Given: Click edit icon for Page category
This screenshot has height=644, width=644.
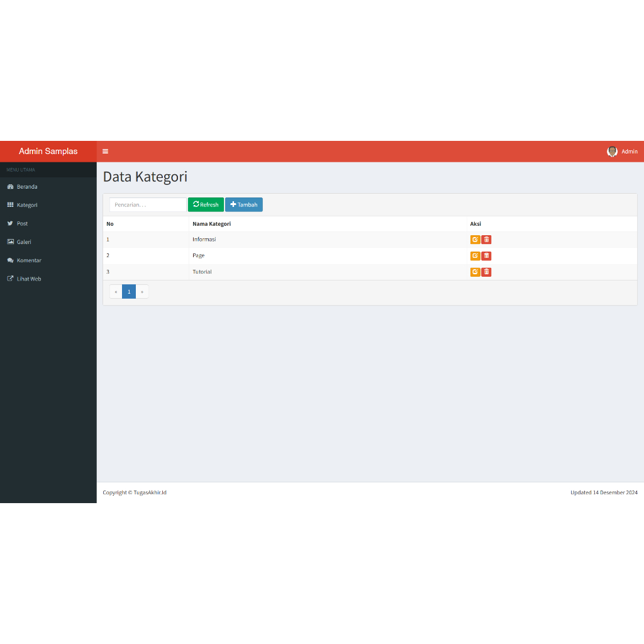Looking at the screenshot, I should click(x=475, y=256).
